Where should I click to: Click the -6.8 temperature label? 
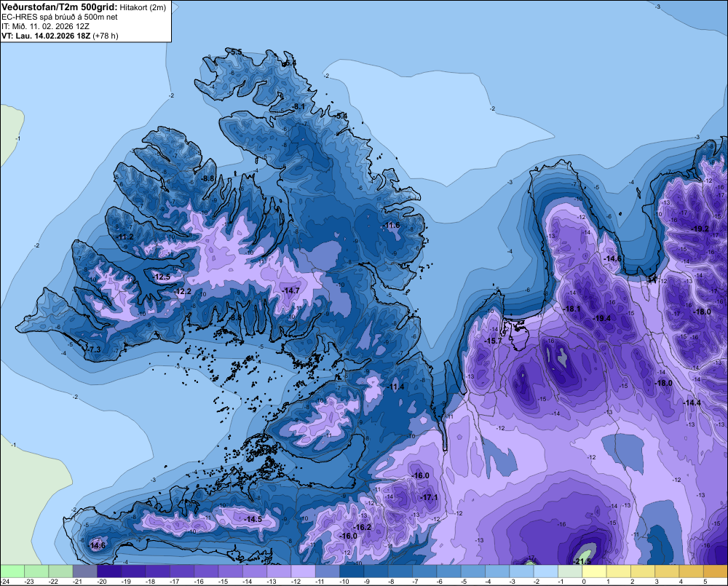235,317
